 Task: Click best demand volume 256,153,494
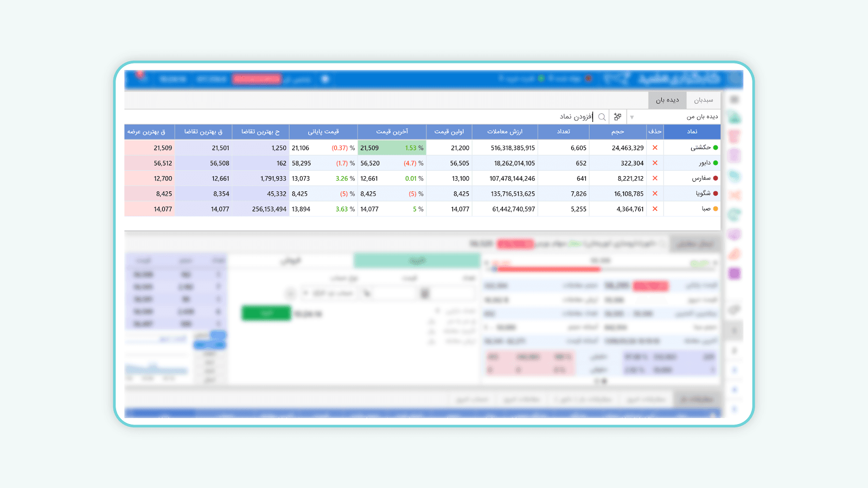click(x=269, y=209)
